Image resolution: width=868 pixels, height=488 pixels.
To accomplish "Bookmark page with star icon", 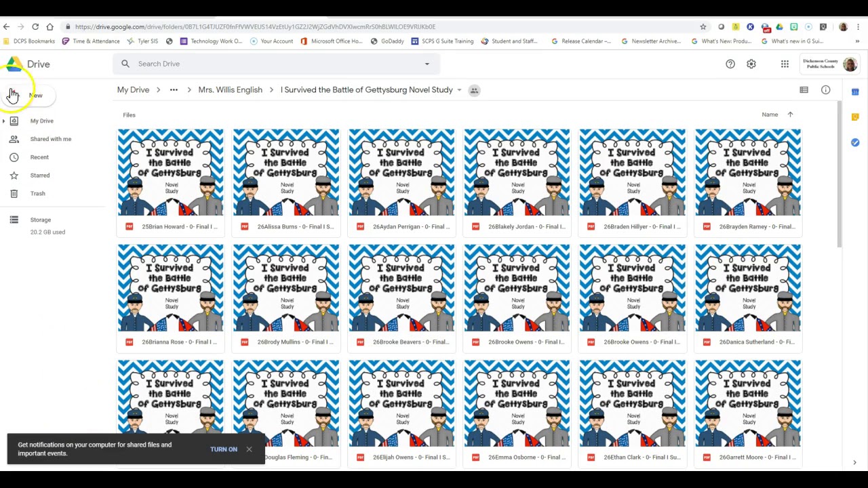I will click(x=703, y=26).
